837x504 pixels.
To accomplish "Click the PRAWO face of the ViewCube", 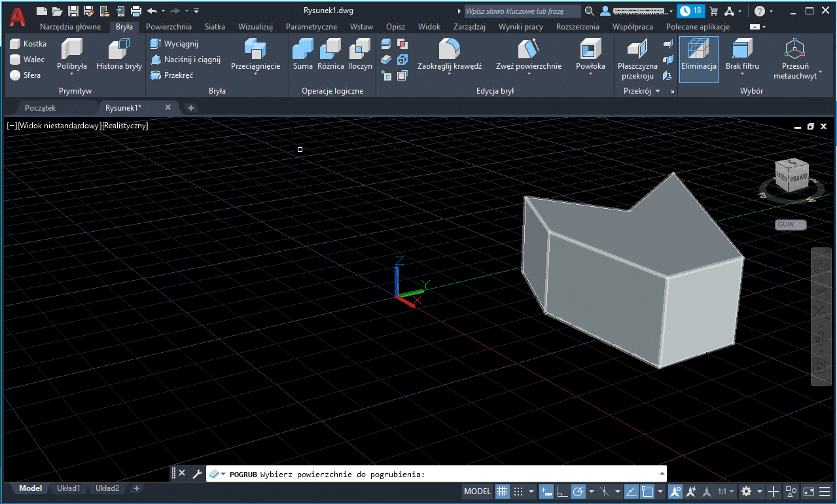I will 799,177.
